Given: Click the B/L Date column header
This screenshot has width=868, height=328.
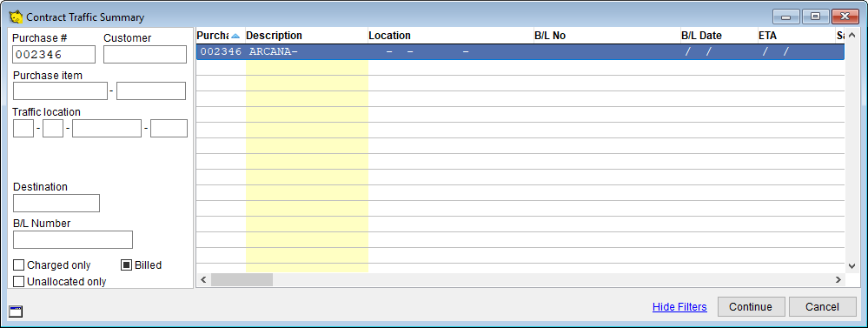Looking at the screenshot, I should point(719,36).
